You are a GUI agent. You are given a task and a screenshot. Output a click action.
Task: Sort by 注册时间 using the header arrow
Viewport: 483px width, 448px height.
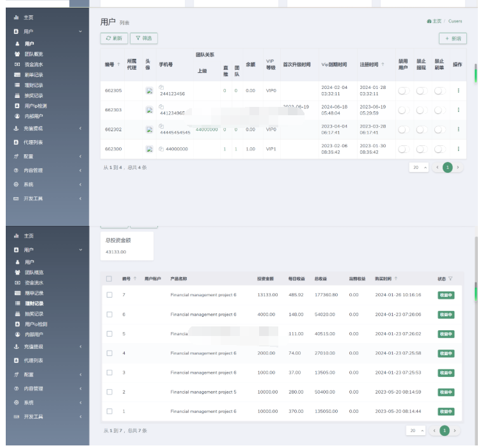pos(383,65)
